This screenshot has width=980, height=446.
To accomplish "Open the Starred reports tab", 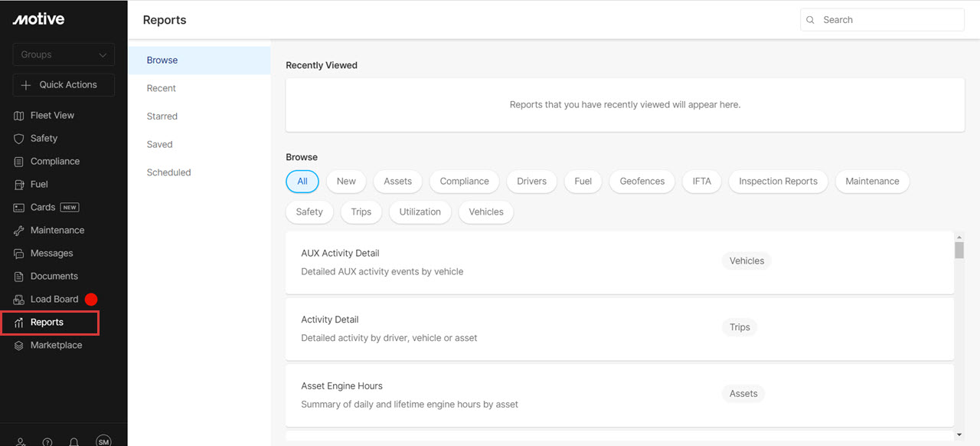I will [199, 116].
